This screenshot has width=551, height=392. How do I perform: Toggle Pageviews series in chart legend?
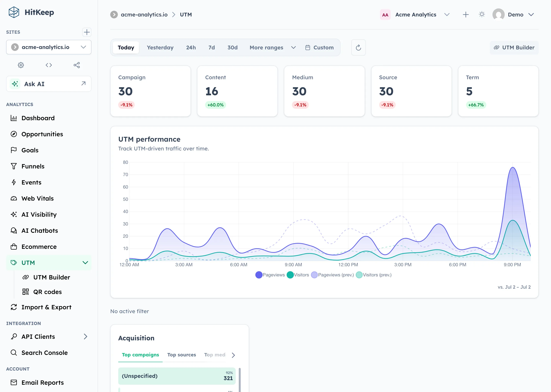[x=270, y=275]
